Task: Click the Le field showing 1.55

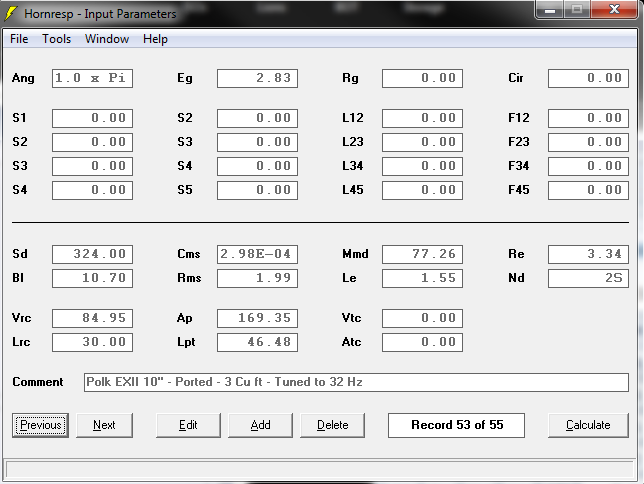Action: click(x=422, y=278)
